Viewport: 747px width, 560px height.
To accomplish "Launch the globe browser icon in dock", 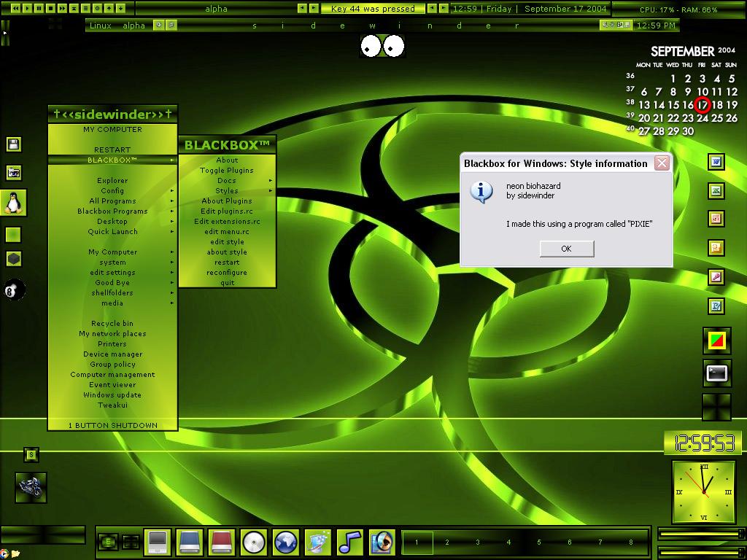I will tap(286, 542).
